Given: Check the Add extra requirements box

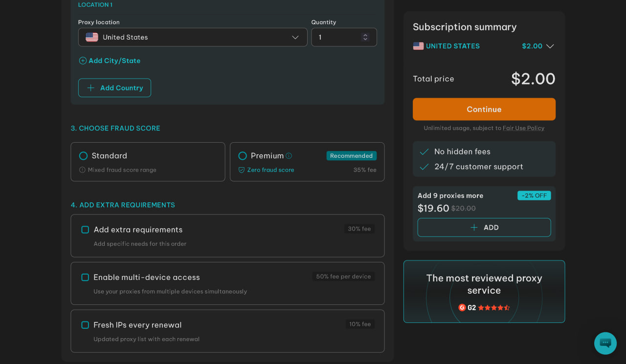Looking at the screenshot, I should point(85,230).
